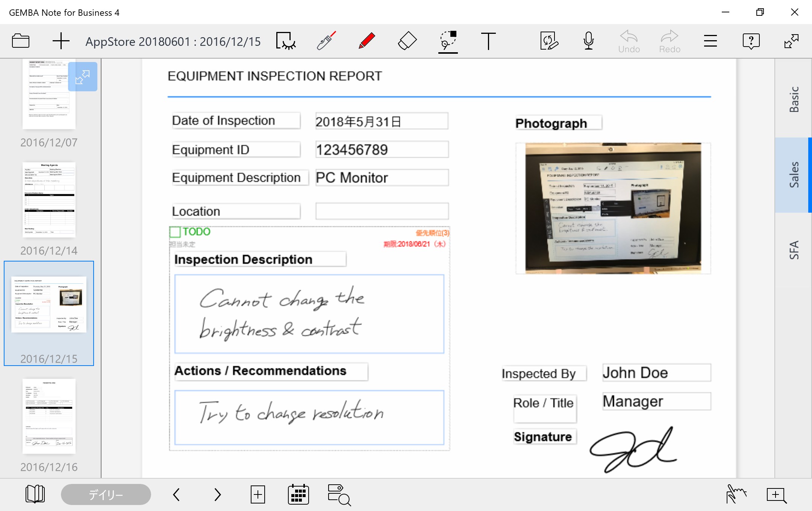Start voice recording with microphone icon
The width and height of the screenshot is (812, 511).
(x=589, y=41)
